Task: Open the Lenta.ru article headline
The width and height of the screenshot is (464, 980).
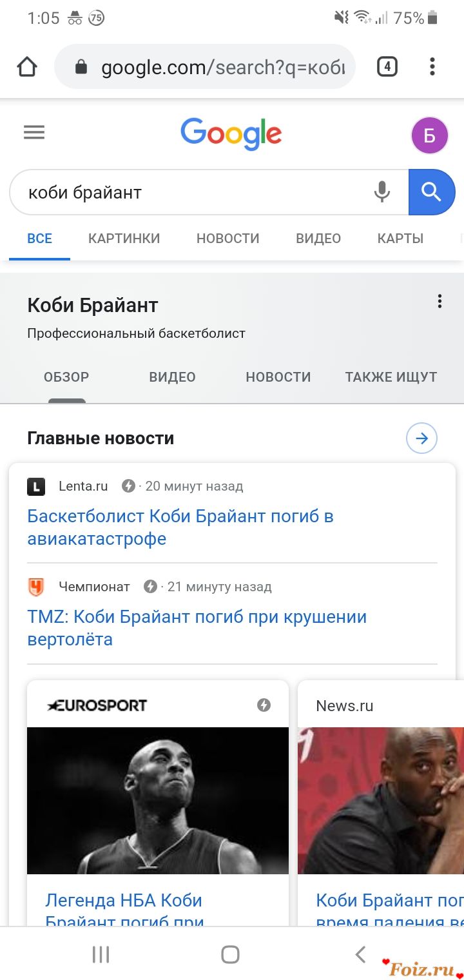Action: (x=180, y=527)
